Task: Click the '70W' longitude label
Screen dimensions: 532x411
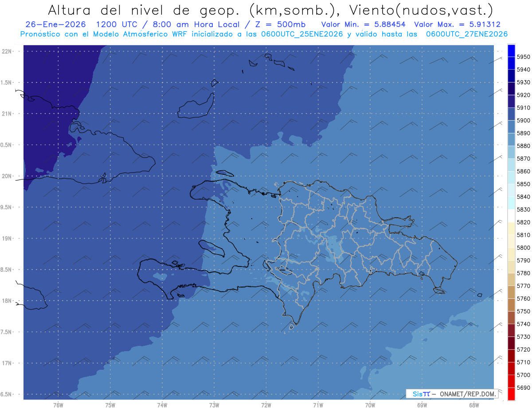Action: point(370,405)
